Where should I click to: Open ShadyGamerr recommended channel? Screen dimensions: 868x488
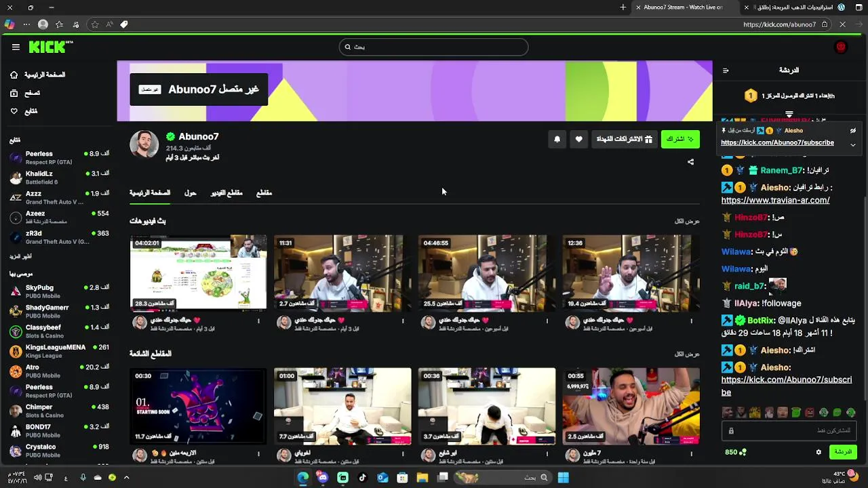[59, 311]
